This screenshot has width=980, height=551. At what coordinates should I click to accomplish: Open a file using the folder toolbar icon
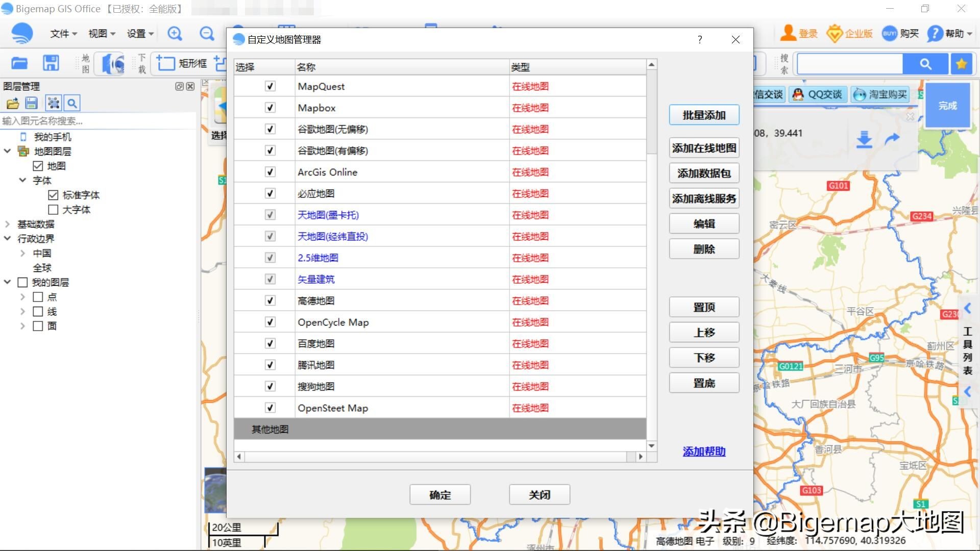(18, 62)
